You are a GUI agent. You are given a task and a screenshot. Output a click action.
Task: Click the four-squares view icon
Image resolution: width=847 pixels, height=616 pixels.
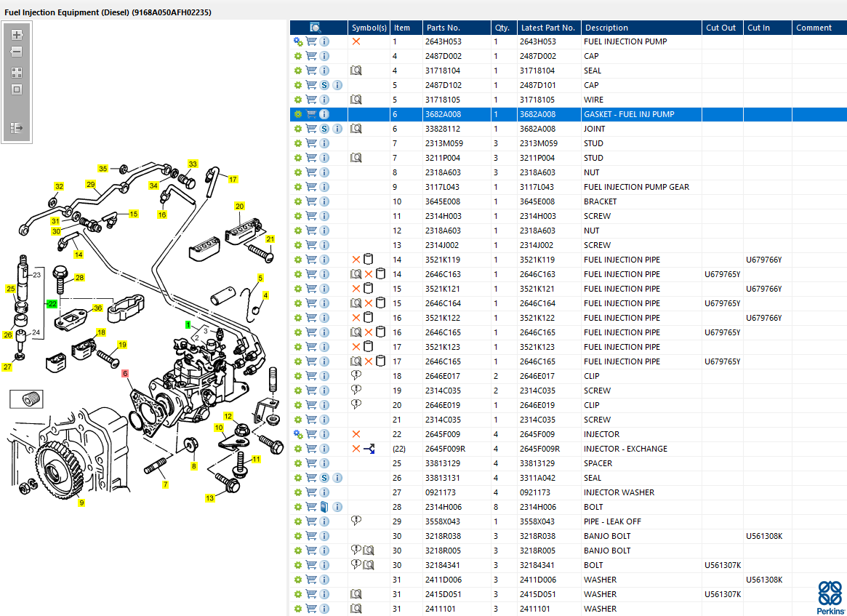coord(17,73)
